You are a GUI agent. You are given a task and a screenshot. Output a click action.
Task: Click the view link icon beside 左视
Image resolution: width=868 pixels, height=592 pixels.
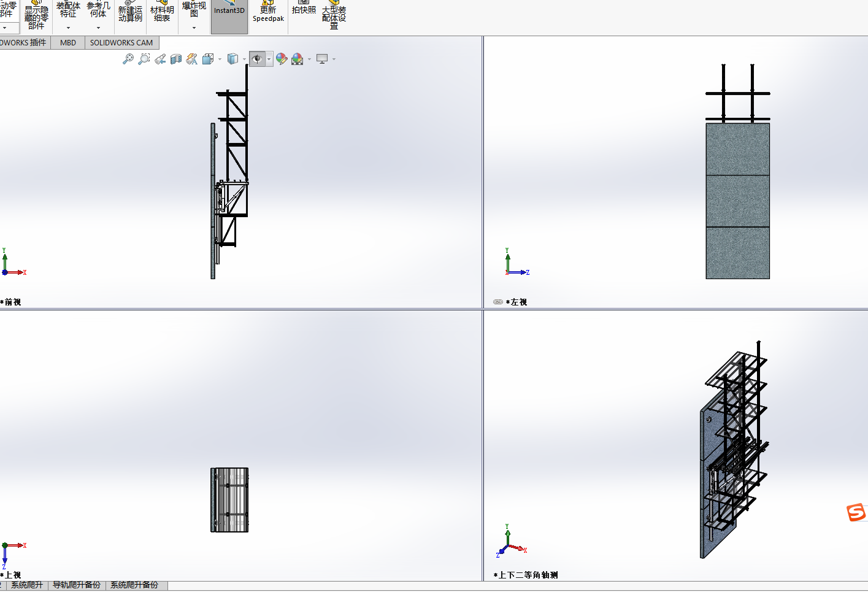[x=498, y=302]
